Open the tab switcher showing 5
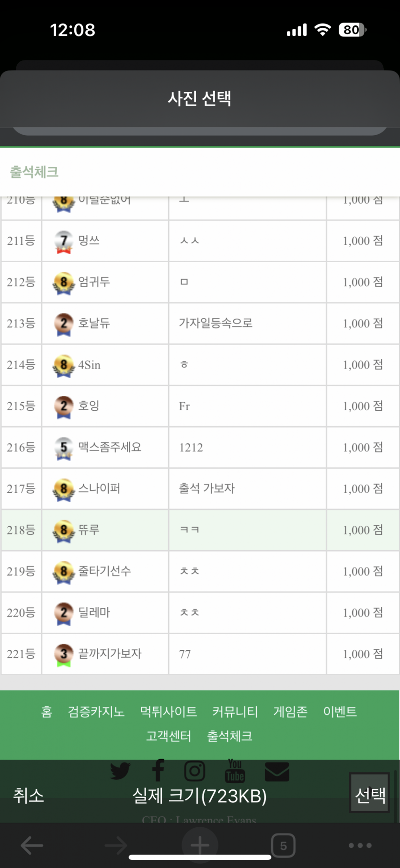400x868 pixels. pos(283,845)
